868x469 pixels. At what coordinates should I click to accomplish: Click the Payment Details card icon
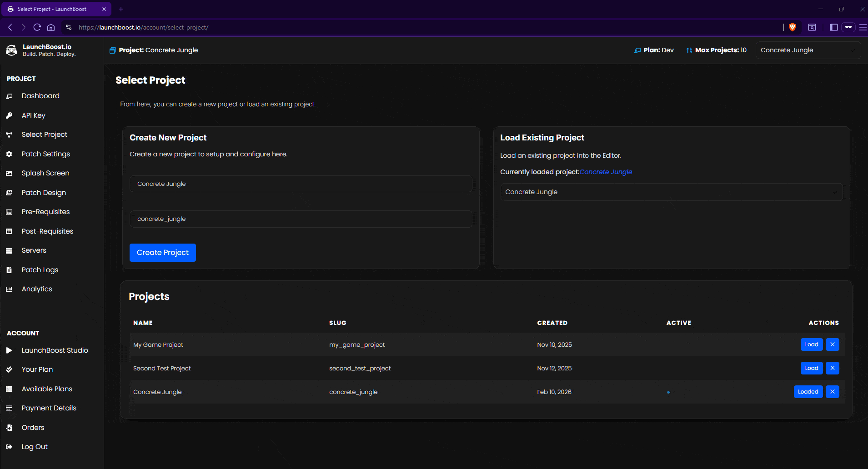tap(9, 408)
